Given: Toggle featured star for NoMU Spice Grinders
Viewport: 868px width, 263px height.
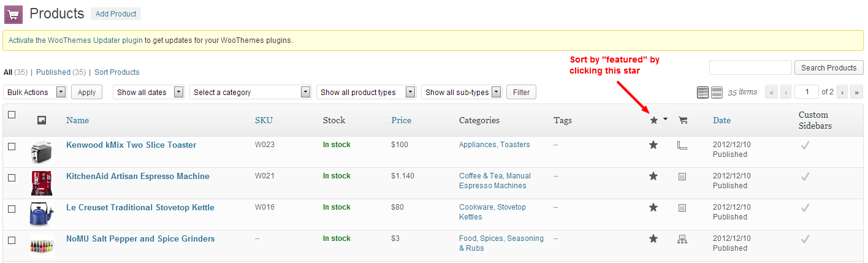Looking at the screenshot, I should pyautogui.click(x=653, y=238).
